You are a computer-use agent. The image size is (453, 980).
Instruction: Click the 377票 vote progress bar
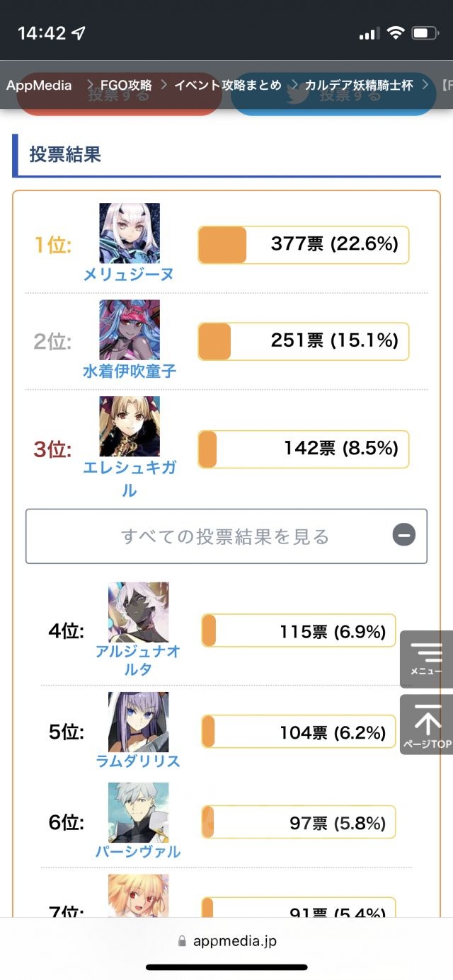[303, 245]
